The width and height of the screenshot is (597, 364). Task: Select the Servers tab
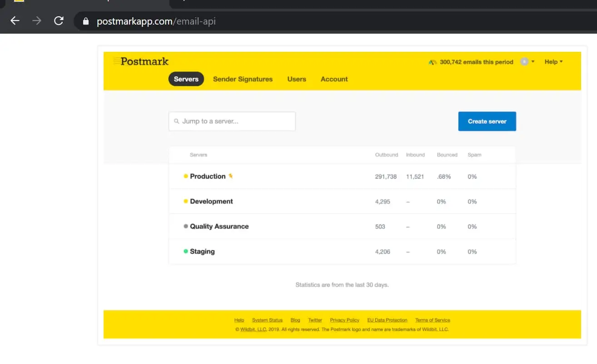coord(186,79)
